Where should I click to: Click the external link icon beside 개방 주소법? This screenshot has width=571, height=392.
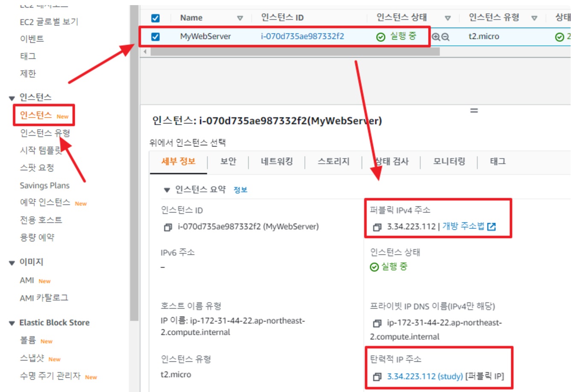point(492,227)
